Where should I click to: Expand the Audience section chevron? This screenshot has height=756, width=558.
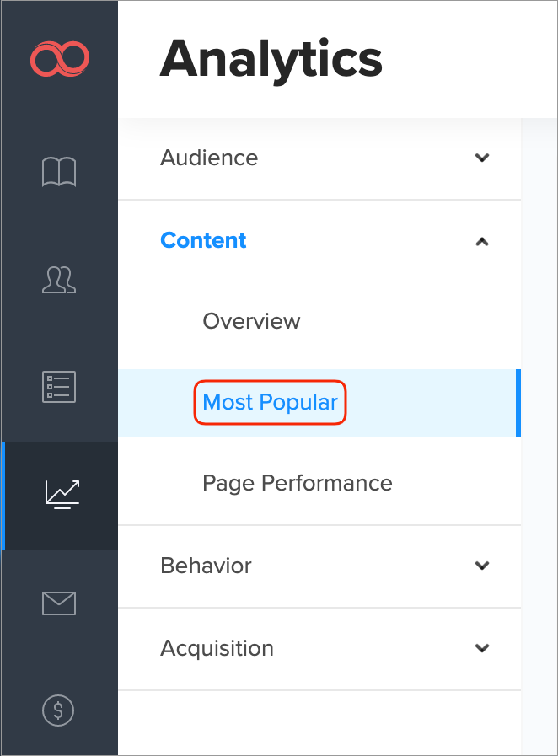[482, 158]
